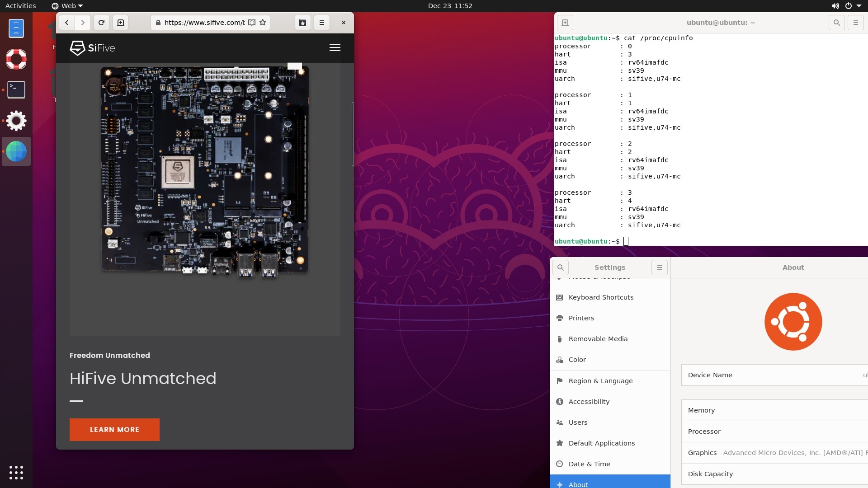Go forward in the Web browser
Viewport: 868px width, 488px height.
[82, 23]
